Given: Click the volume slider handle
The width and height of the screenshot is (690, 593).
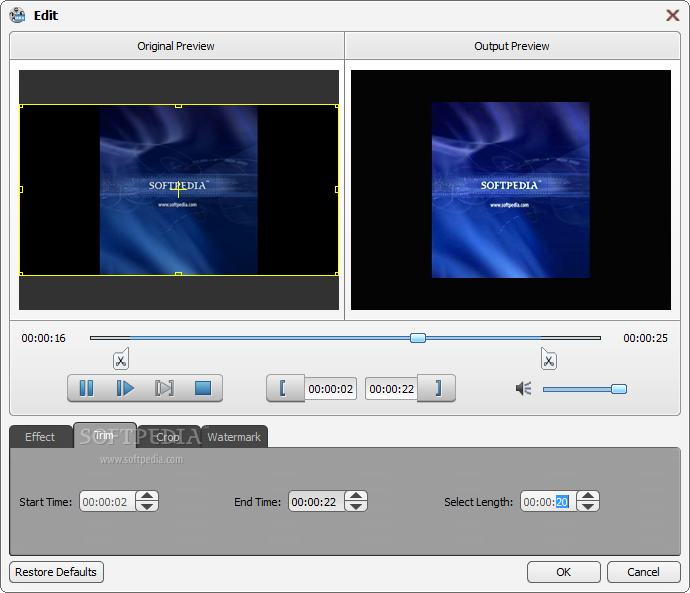Looking at the screenshot, I should click(619, 389).
